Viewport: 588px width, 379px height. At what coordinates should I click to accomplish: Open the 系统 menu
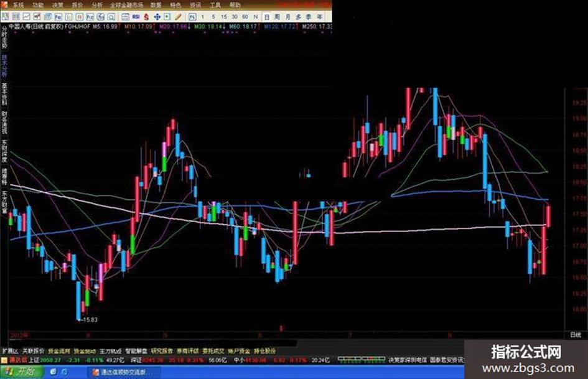(x=18, y=5)
